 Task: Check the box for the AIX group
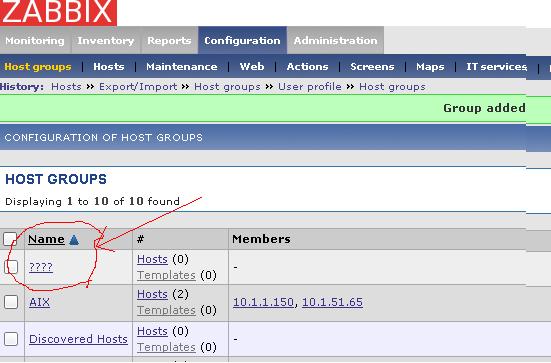pos(11,302)
